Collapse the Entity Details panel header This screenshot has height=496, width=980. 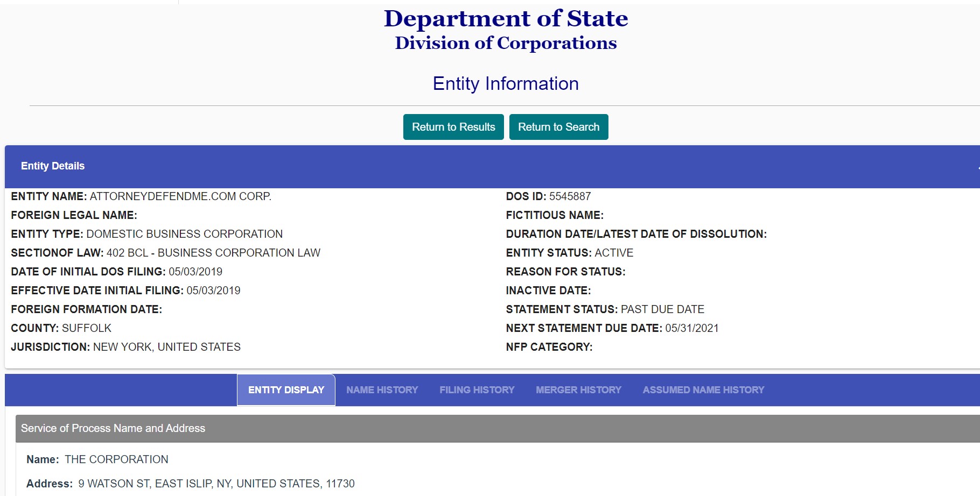[x=492, y=166]
